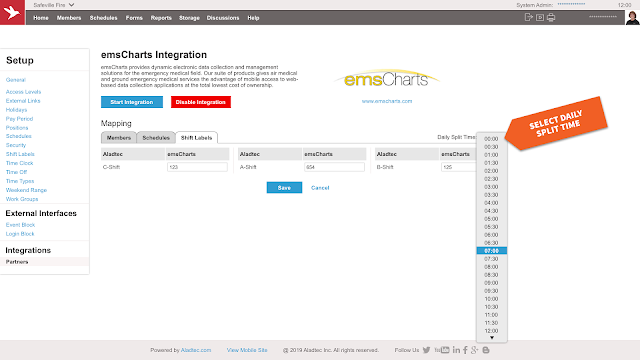This screenshot has height=360, width=640.
Task: Edit the A-Shift emsCharts field
Action: click(x=334, y=167)
